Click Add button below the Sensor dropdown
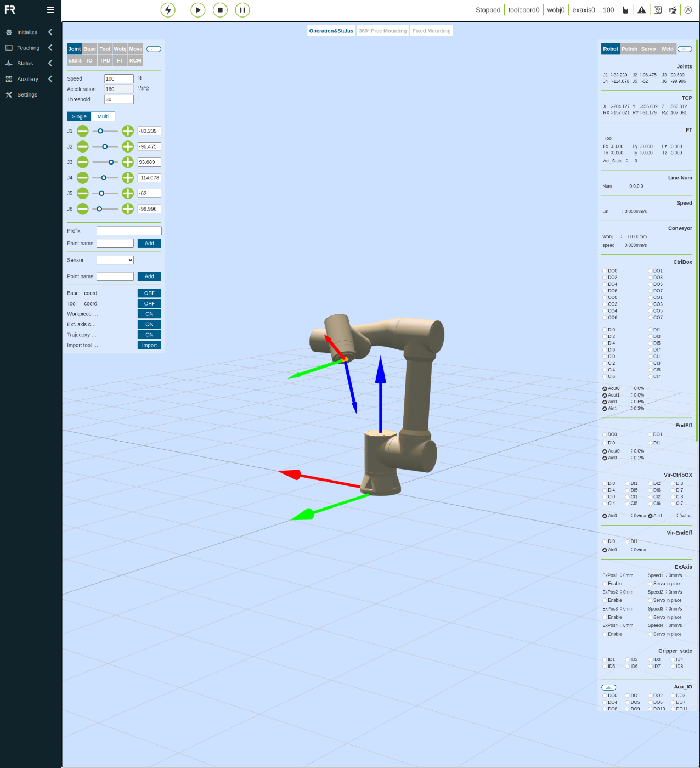700x768 pixels. pyautogui.click(x=149, y=276)
